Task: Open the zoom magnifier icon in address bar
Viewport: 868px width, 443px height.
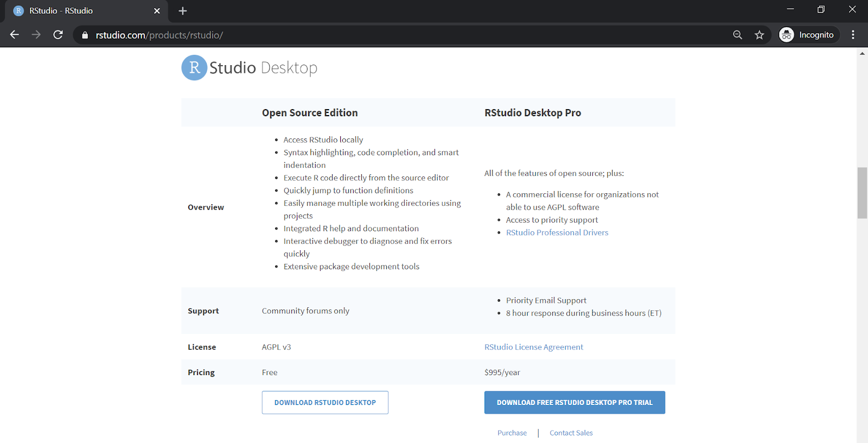Action: tap(737, 35)
